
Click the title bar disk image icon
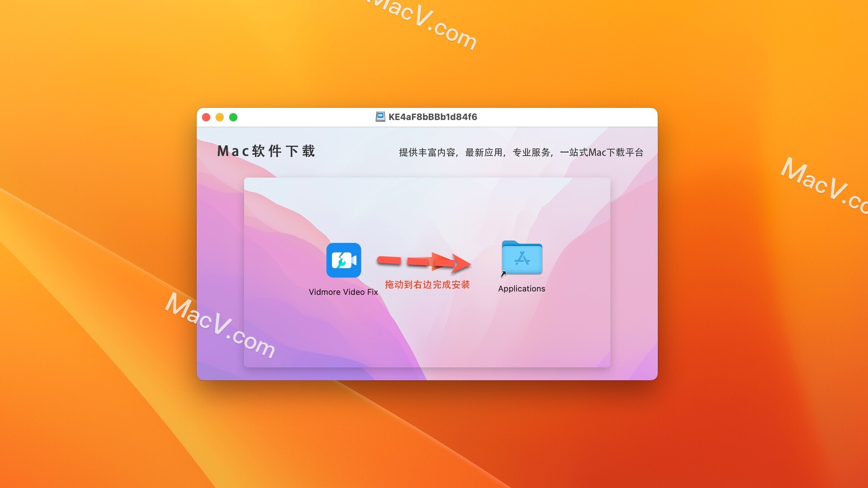click(x=379, y=117)
